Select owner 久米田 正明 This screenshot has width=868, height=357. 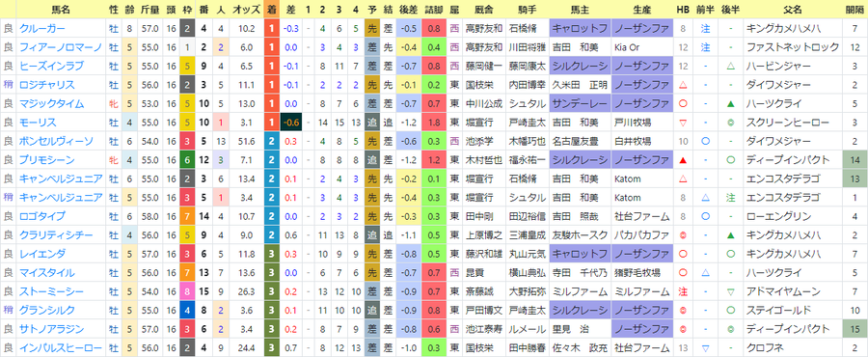click(x=580, y=85)
